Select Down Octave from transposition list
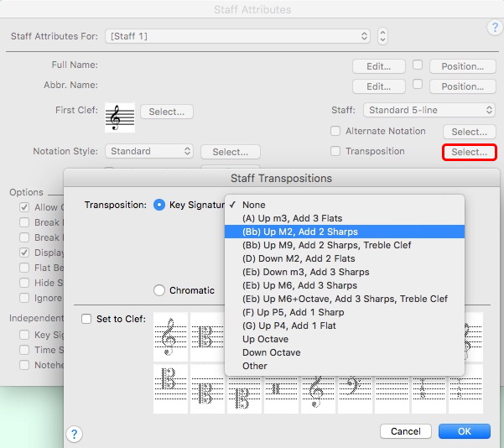The height and width of the screenshot is (448, 504). tap(270, 352)
